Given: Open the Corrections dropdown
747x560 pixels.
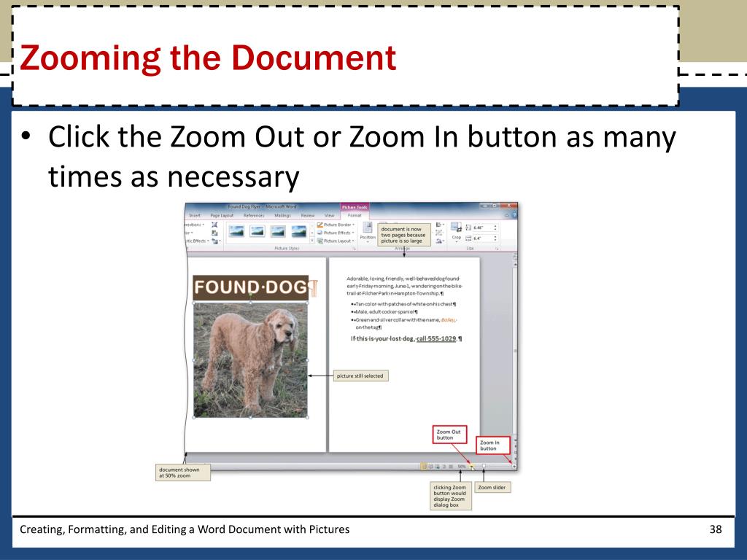Looking at the screenshot, I should click(x=194, y=225).
